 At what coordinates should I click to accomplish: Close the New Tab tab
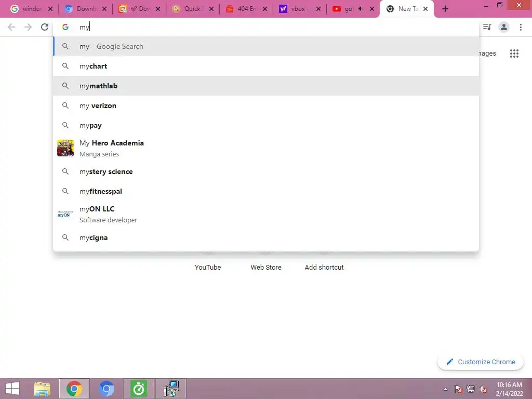(425, 9)
